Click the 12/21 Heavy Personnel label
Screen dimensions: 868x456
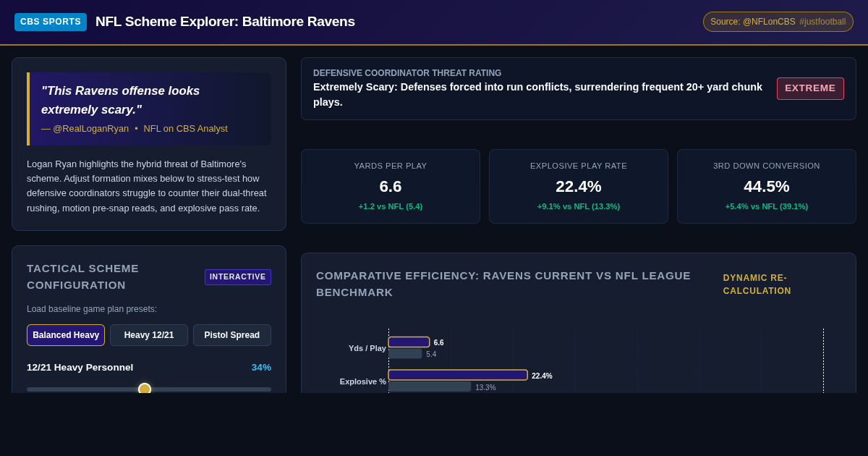coord(80,367)
